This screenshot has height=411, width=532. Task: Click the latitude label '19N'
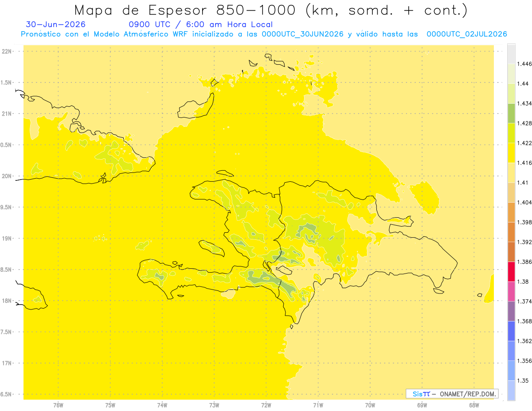[7, 239]
